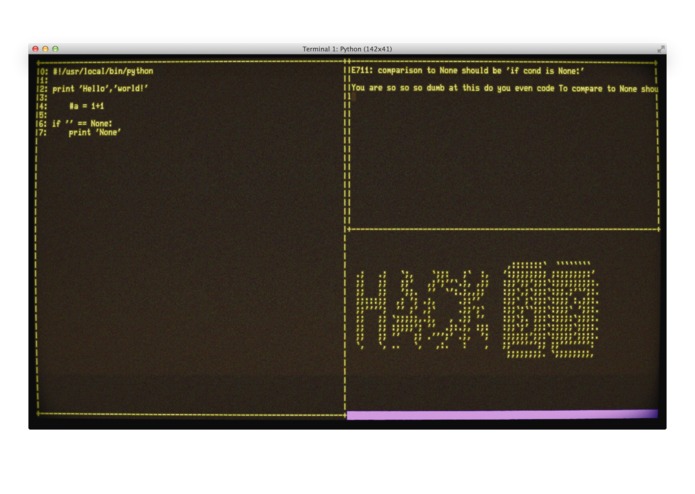Image resolution: width=695 pixels, height=494 pixels.
Task: Click the purple status bar
Action: point(502,415)
